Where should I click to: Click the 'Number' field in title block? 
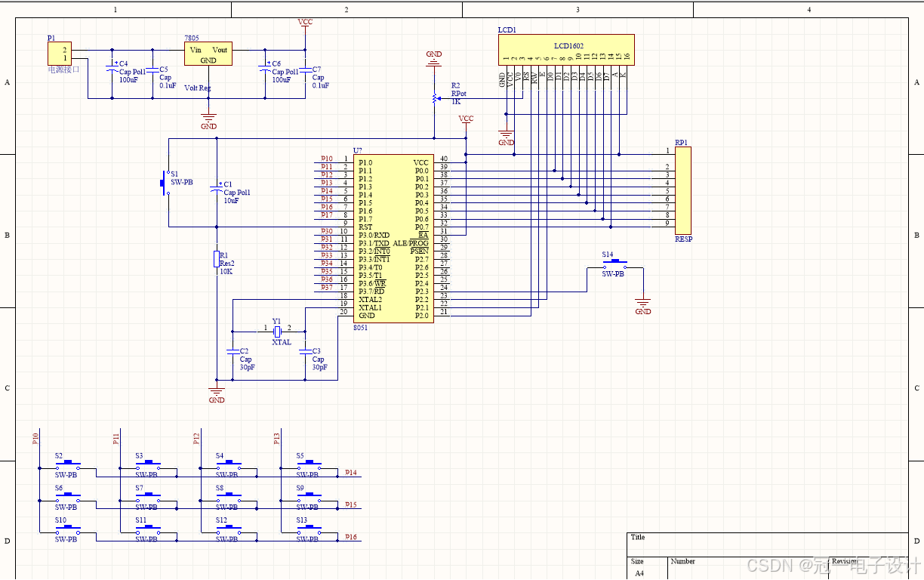(683, 561)
